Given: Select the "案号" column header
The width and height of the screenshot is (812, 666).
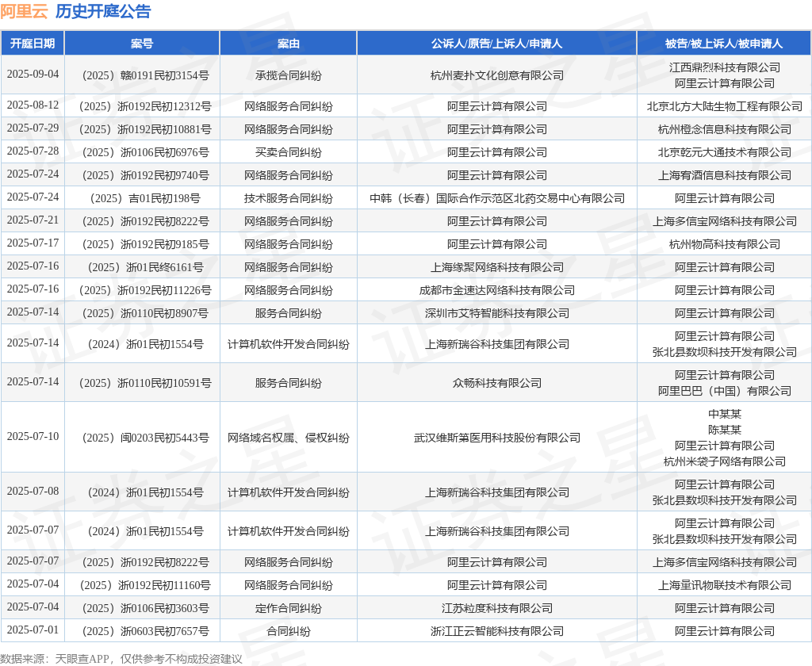Looking at the screenshot, I should pyautogui.click(x=142, y=44).
